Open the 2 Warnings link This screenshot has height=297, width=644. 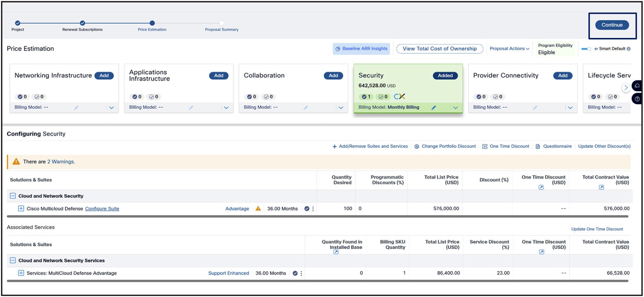(61, 162)
